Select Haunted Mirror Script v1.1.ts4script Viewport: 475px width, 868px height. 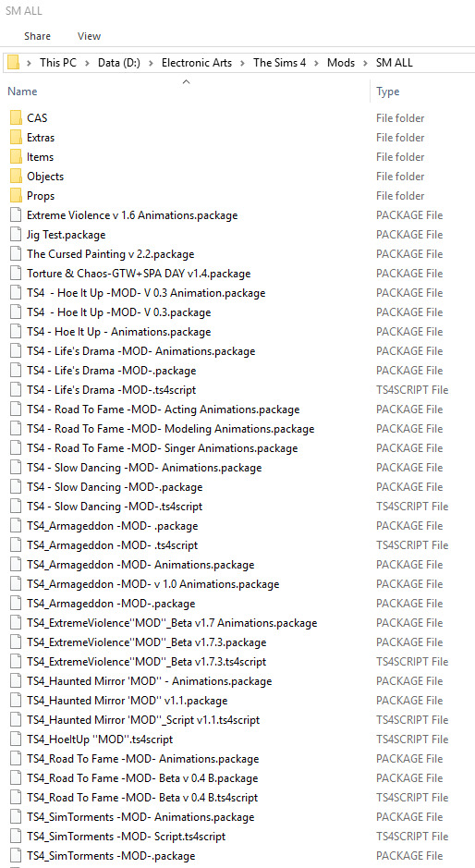click(x=143, y=720)
